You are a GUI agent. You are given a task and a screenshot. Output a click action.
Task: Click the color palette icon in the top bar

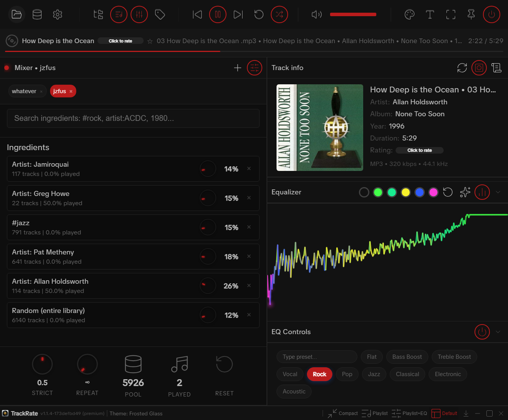(x=409, y=14)
